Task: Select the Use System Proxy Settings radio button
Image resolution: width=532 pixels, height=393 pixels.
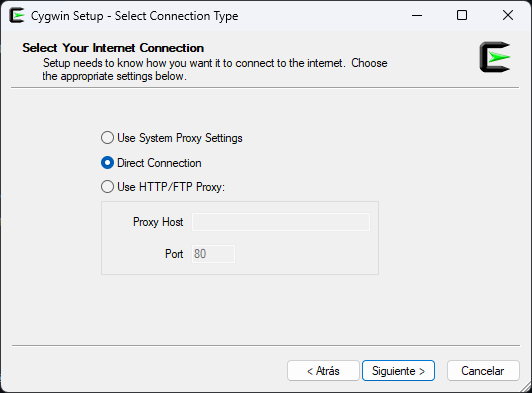Action: [107, 138]
